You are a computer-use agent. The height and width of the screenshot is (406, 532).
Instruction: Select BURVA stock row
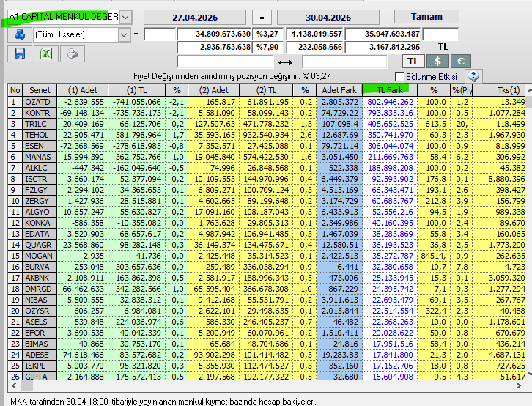[266, 267]
